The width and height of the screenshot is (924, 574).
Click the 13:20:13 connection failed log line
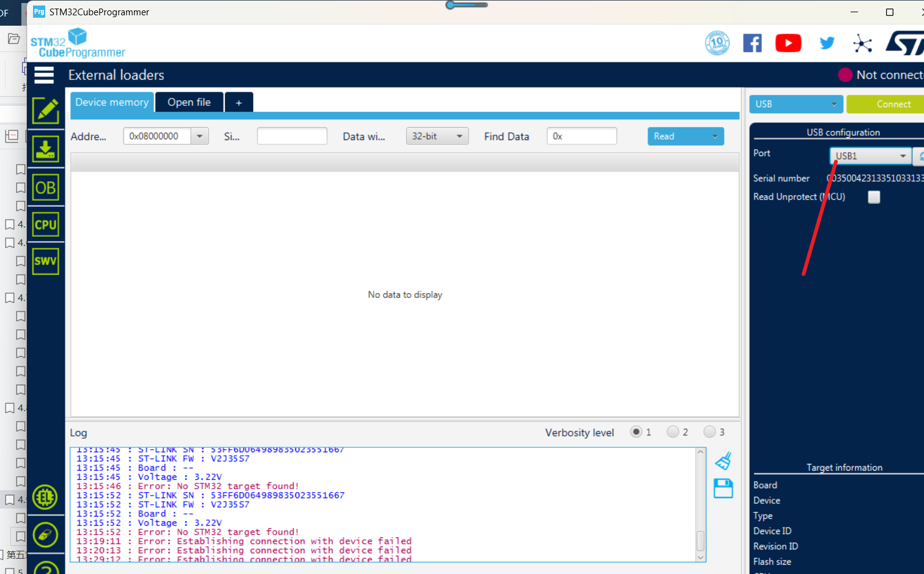click(244, 551)
